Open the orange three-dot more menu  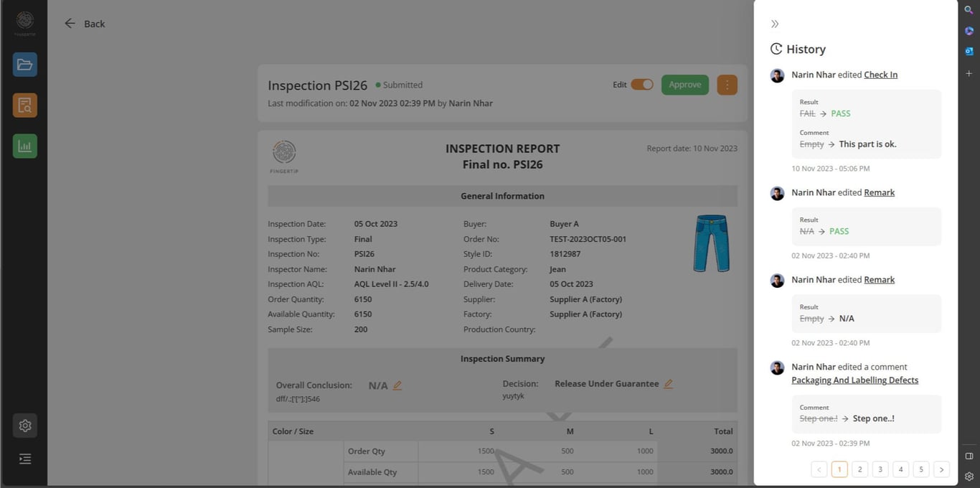click(727, 85)
